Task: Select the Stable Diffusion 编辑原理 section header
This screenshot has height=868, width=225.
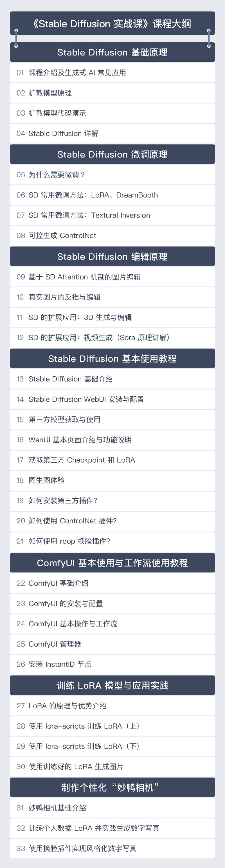Action: click(112, 256)
